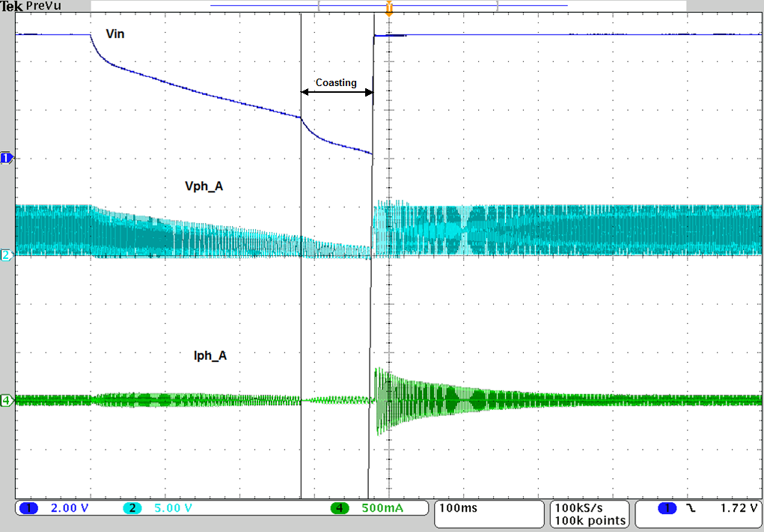Select the Channel 1 ground reference marker

coord(5,158)
